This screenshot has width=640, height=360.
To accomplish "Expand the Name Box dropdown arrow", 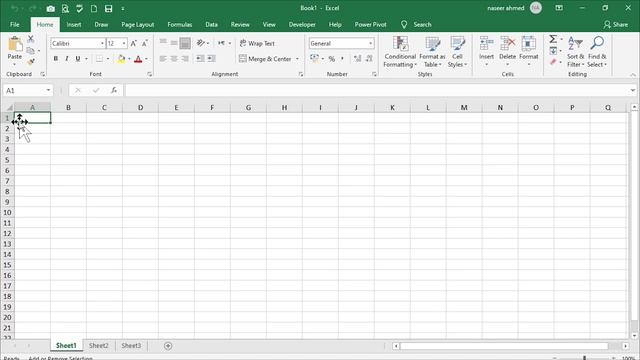I will [x=48, y=90].
